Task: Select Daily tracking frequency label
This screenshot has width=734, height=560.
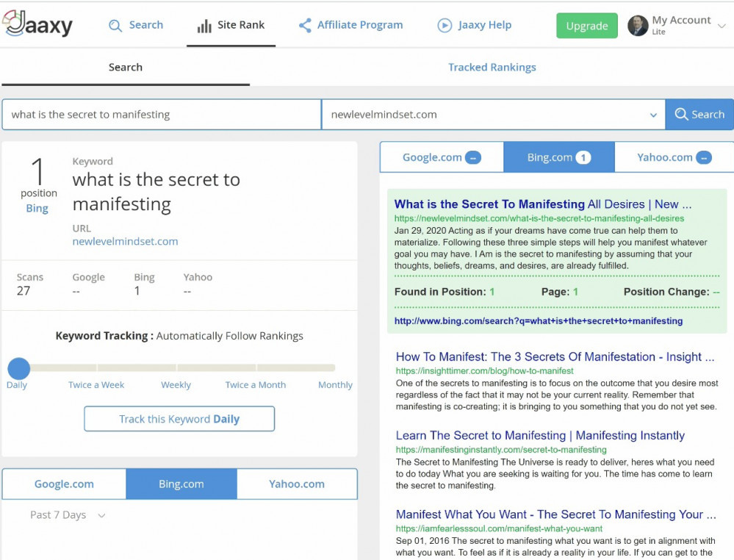Action: pos(17,385)
